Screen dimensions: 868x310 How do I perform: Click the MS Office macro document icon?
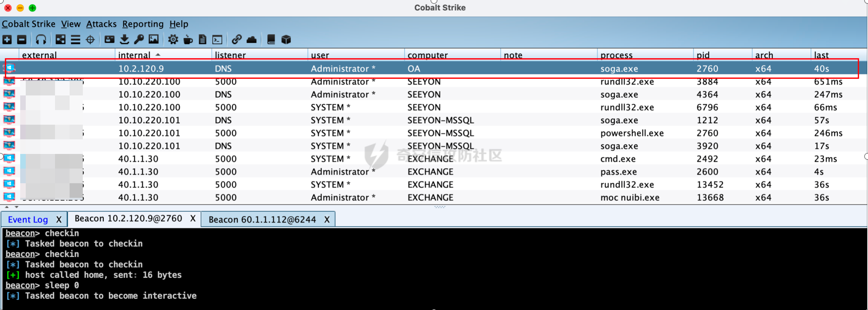tap(203, 40)
